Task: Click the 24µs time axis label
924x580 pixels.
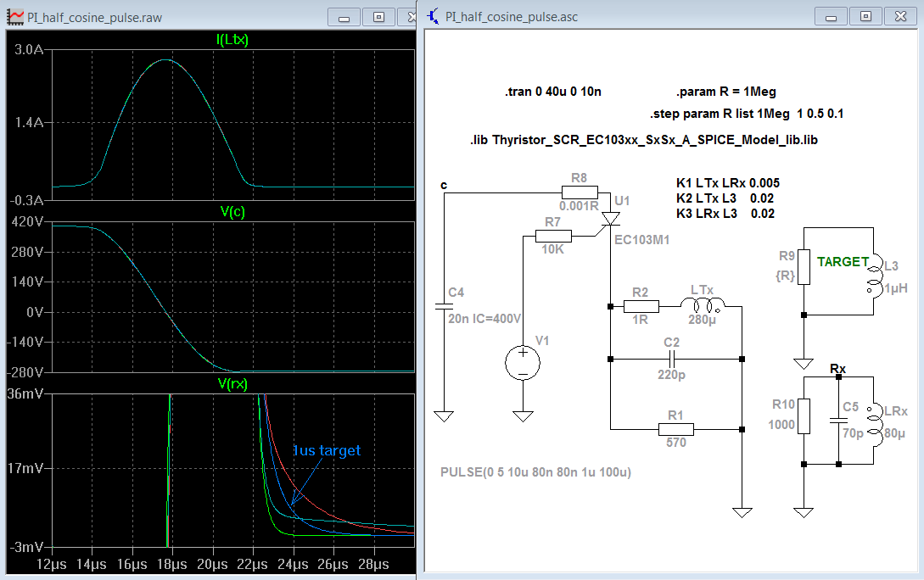Action: click(293, 564)
